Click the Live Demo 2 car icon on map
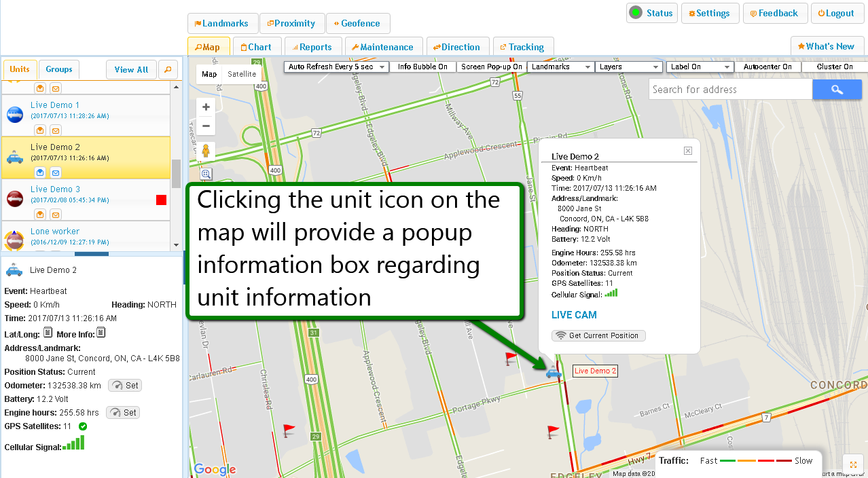The height and width of the screenshot is (478, 868). click(554, 371)
